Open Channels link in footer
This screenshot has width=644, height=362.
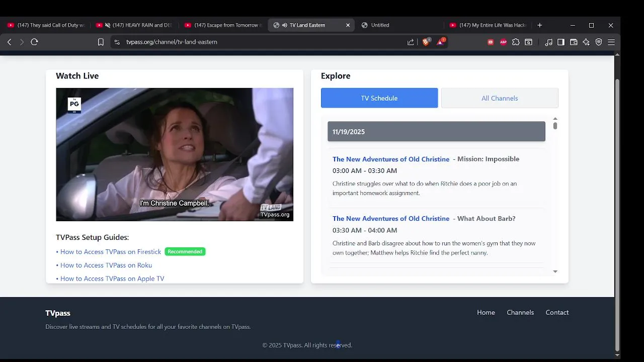coord(520,313)
